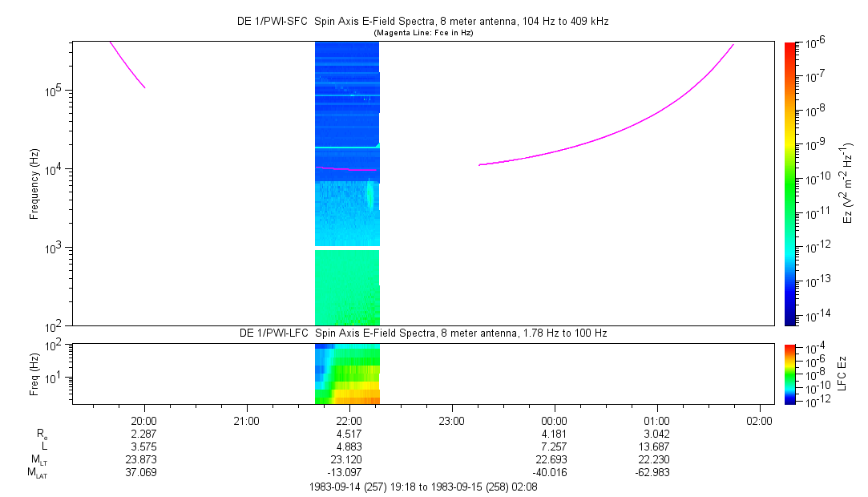Click the falling magenta Fce curve at left
Image resolution: width=868 pixels, height=497 pixels.
coord(127,64)
